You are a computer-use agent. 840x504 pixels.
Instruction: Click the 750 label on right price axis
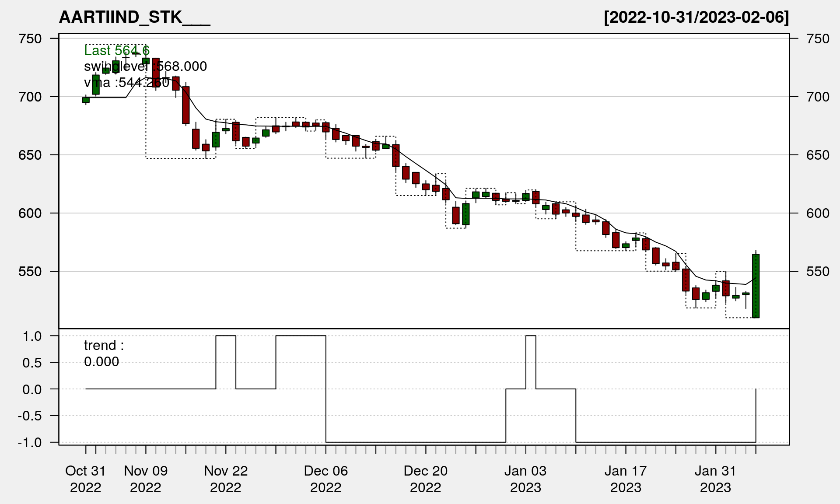818,39
